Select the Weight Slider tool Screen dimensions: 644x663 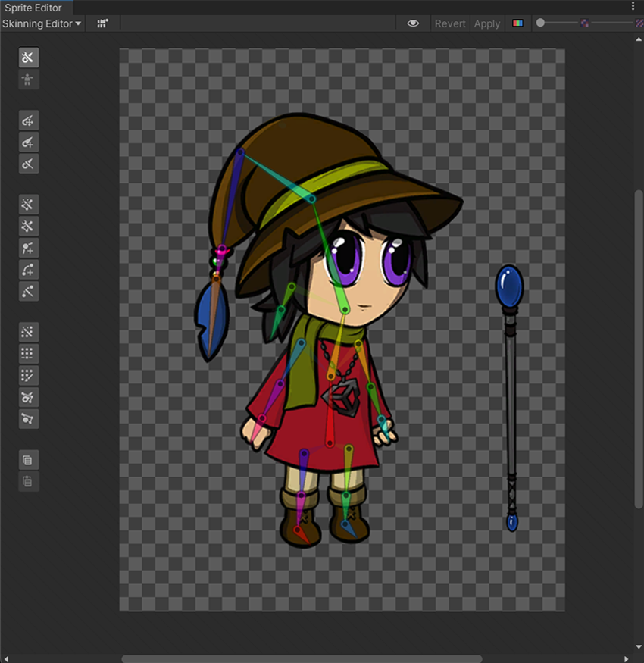[28, 354]
